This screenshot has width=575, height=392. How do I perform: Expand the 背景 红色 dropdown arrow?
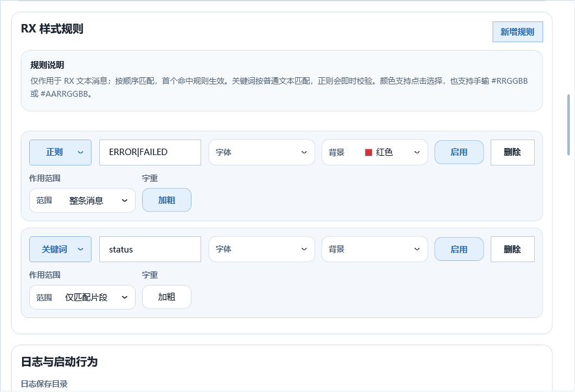417,153
